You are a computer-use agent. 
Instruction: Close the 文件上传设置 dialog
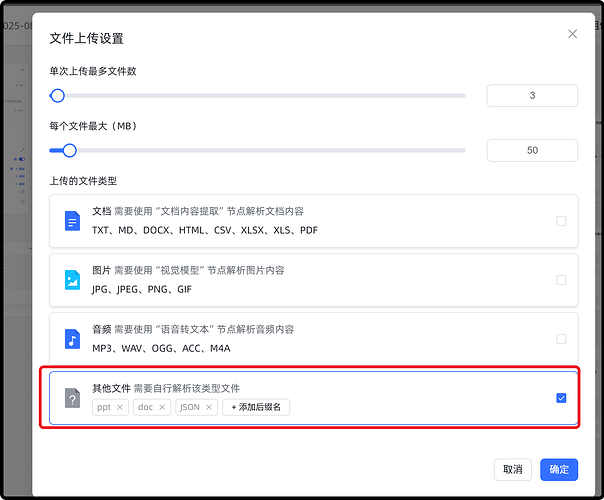[572, 34]
